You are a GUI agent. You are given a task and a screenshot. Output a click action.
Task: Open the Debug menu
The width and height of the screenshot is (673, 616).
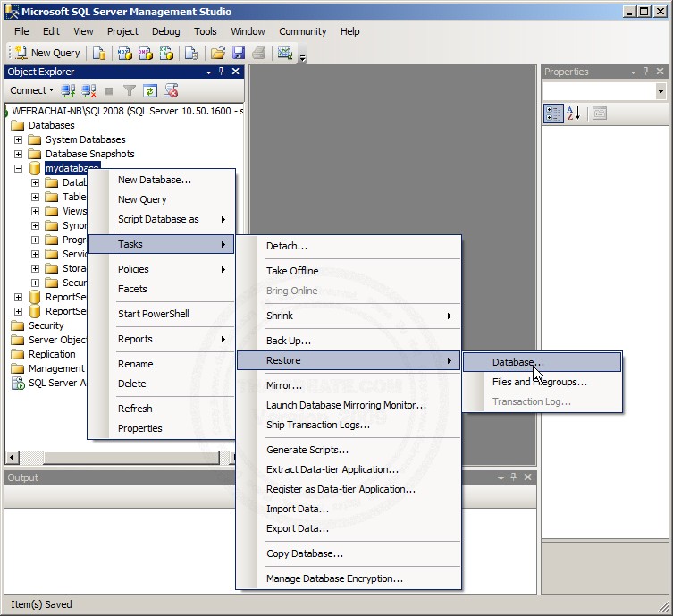click(166, 31)
